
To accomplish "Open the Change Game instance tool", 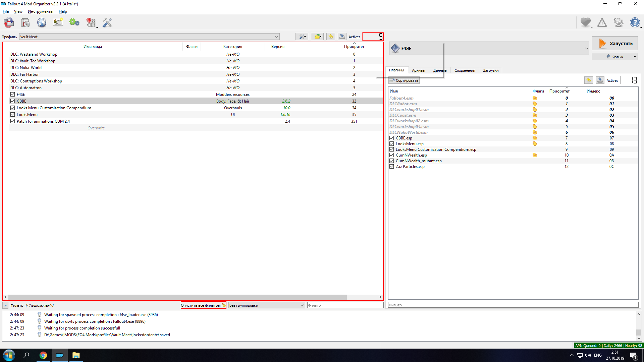I will click(x=9, y=23).
